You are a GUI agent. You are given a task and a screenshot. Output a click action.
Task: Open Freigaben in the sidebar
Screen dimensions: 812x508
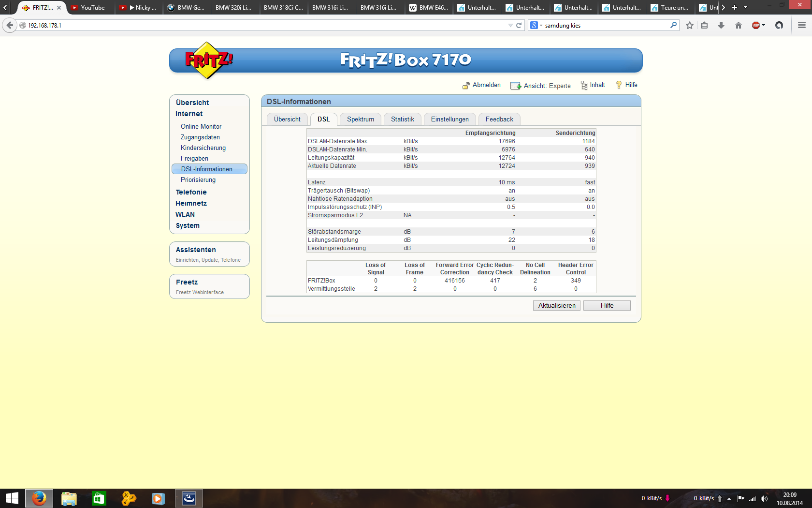point(194,158)
